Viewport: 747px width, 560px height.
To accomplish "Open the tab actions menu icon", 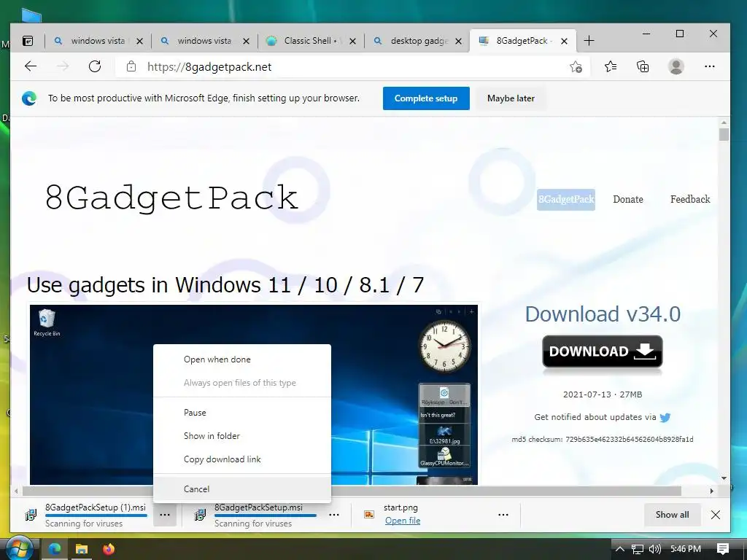I will point(28,41).
